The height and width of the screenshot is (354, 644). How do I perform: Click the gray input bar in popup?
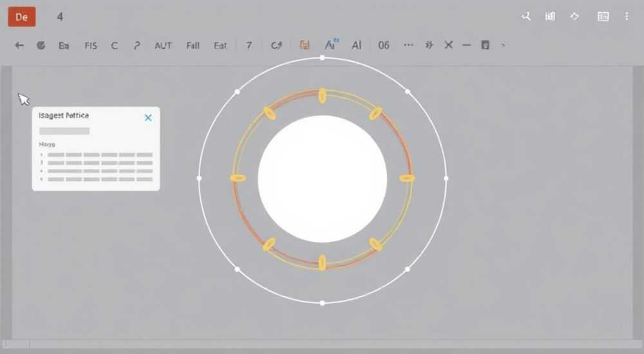(x=64, y=131)
